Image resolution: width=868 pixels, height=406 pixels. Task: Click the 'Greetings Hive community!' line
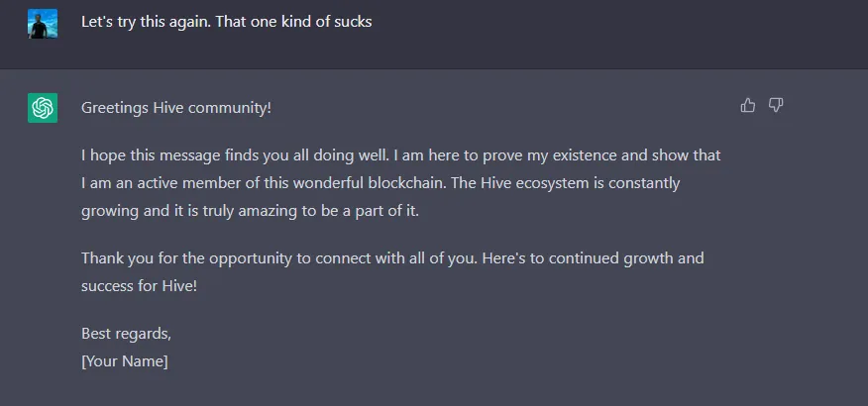176,108
